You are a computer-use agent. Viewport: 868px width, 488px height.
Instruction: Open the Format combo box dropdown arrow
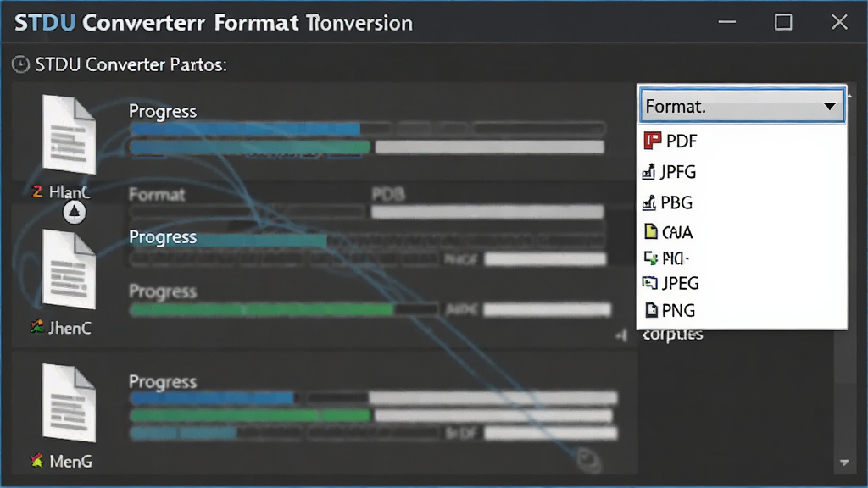tap(829, 106)
